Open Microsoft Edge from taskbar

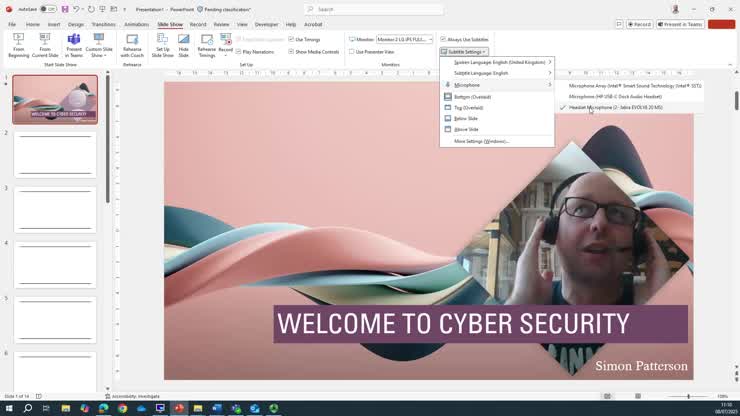(103, 408)
